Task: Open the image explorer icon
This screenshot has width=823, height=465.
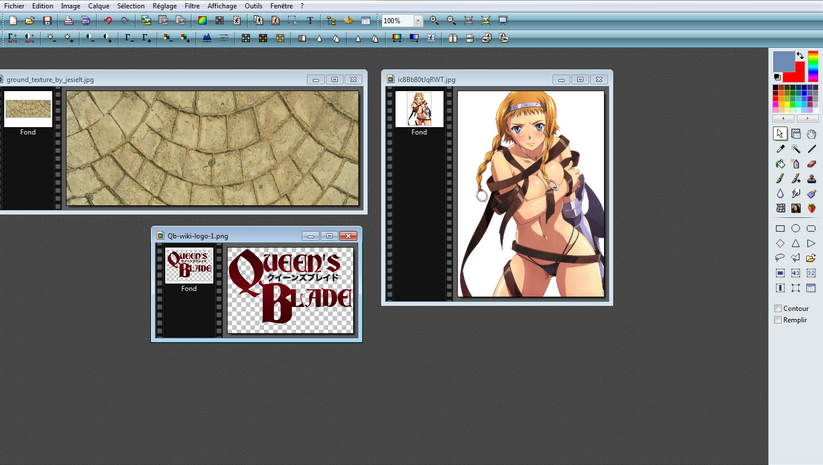Action: click(331, 20)
